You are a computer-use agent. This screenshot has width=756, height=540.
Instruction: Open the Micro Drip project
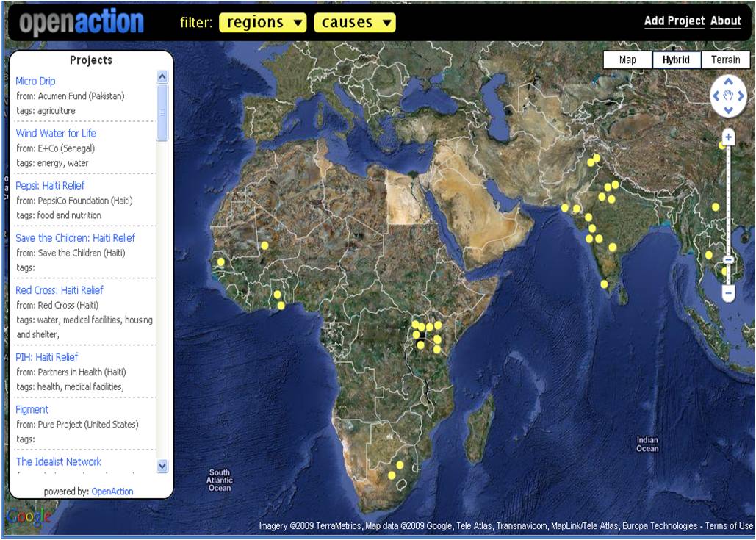coord(36,81)
